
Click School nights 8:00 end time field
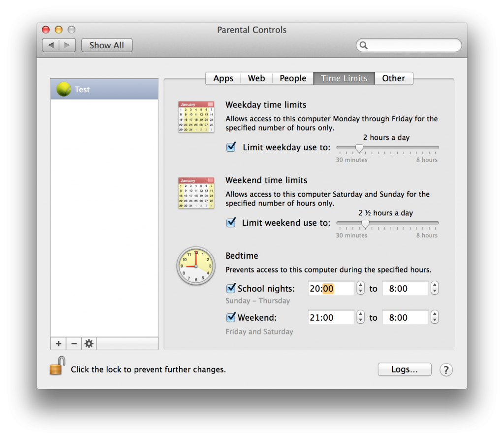[x=406, y=288]
